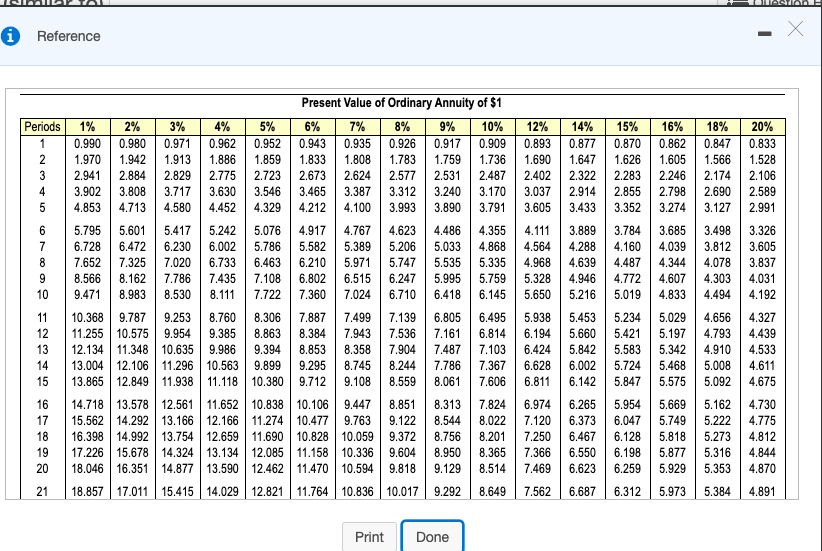Select value 13.865 in period 15 row
This screenshot has width=822, height=551.
[88, 382]
